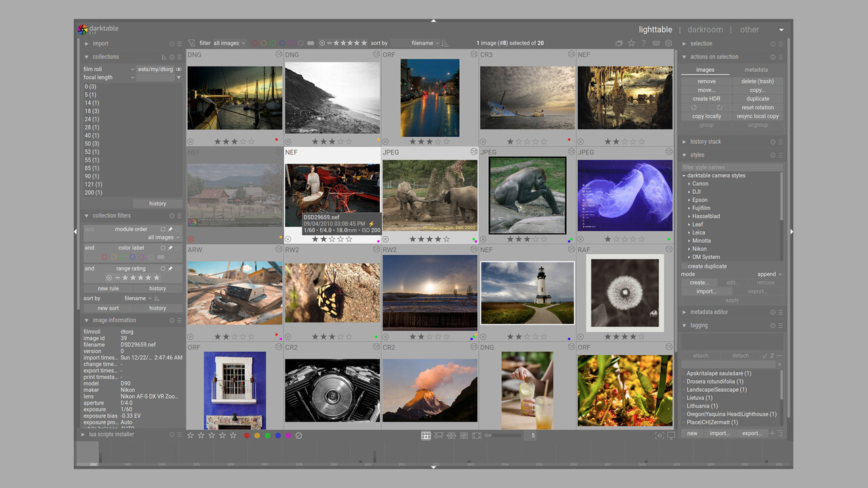
Task: Click the star icon next to the help icon
Action: 631,43
